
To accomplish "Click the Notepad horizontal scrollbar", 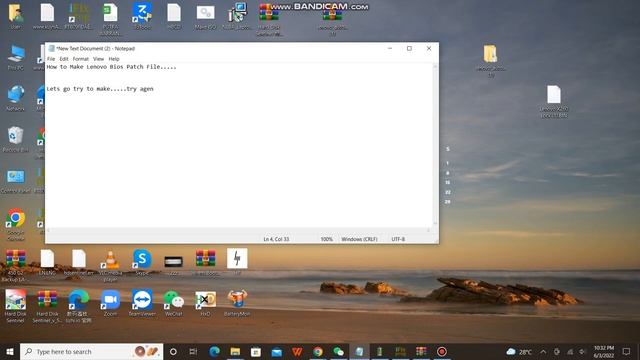I will click(239, 231).
